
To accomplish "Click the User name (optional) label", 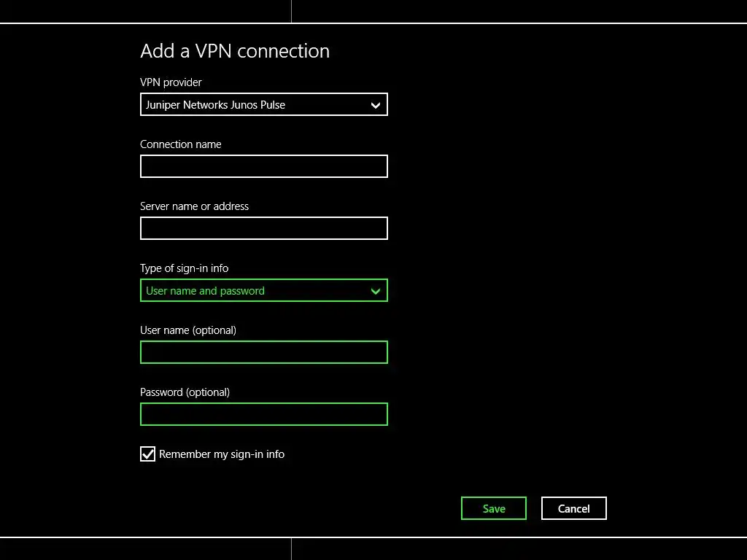I will point(188,330).
